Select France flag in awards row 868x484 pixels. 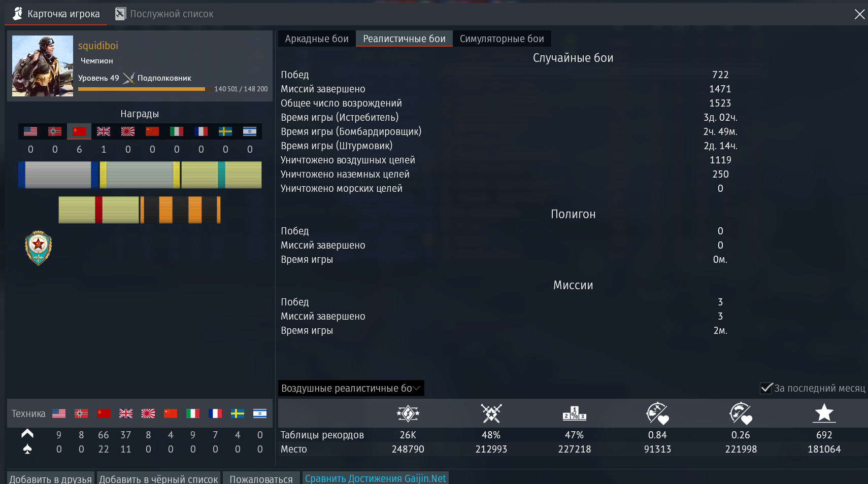201,131
